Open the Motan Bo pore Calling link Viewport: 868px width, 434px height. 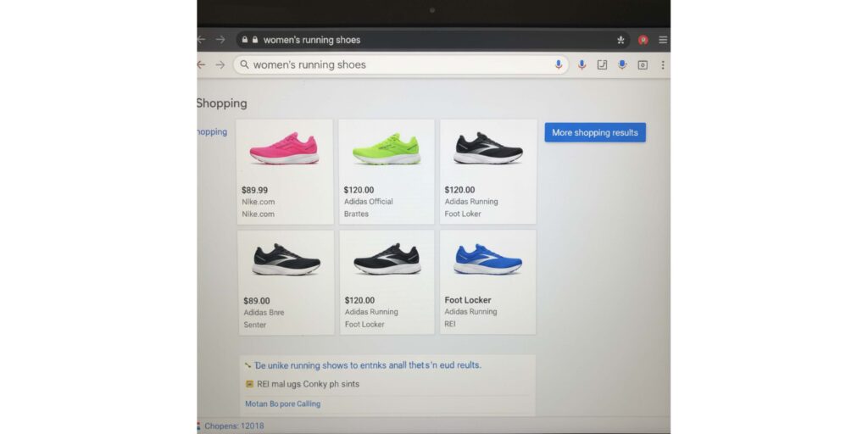click(x=282, y=403)
